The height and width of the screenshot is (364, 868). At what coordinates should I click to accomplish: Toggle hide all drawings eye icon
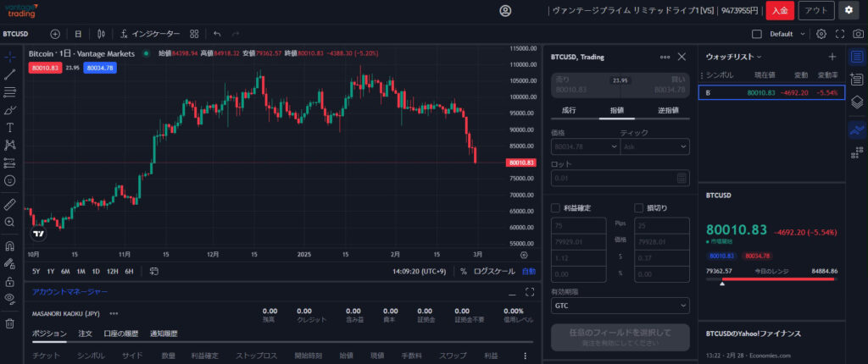[9, 300]
